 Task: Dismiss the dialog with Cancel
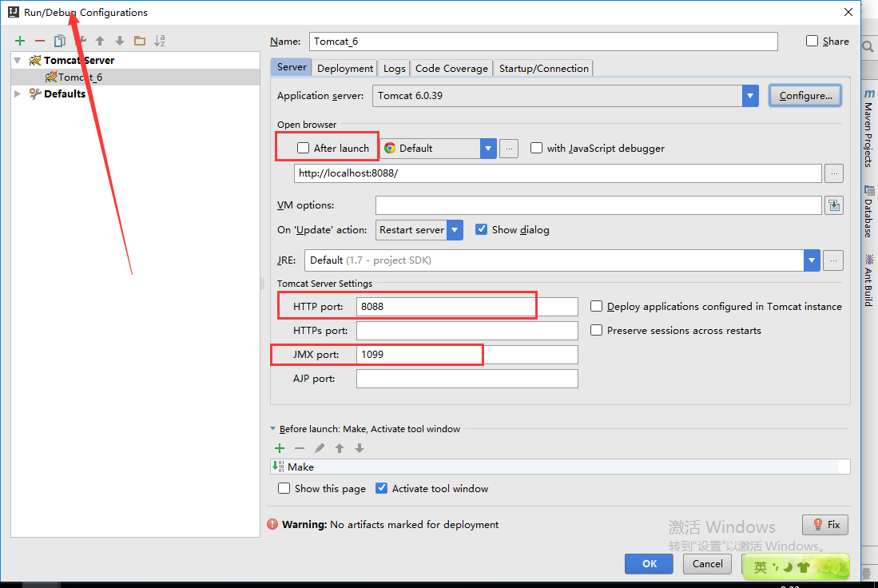(707, 564)
